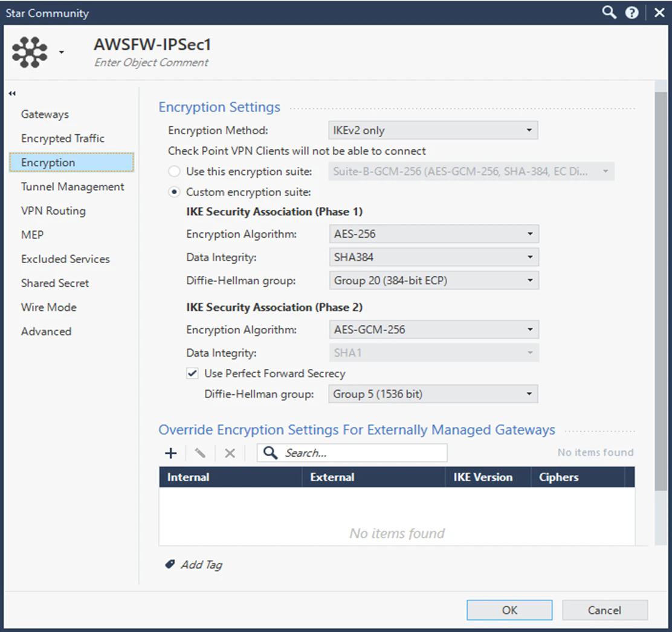Image resolution: width=672 pixels, height=632 pixels.
Task: Click the override Search input field
Action: (x=352, y=453)
